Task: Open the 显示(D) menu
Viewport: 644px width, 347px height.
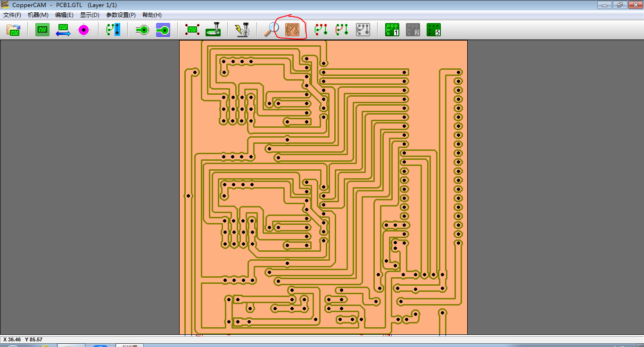Action: tap(90, 15)
